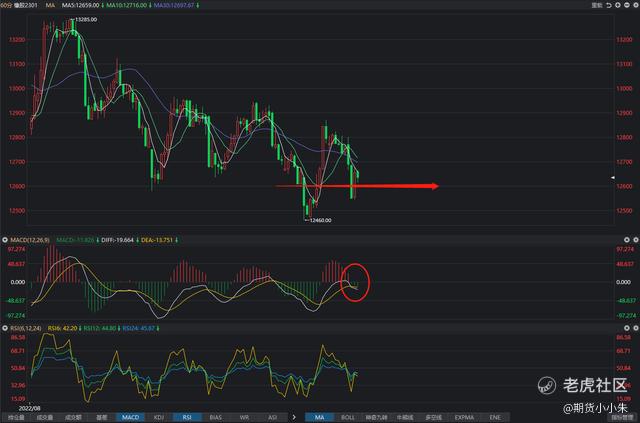This screenshot has height=423, width=640.
Task: Open MACD panel settings icon beside MACD(12,26,9)
Action: click(5, 240)
